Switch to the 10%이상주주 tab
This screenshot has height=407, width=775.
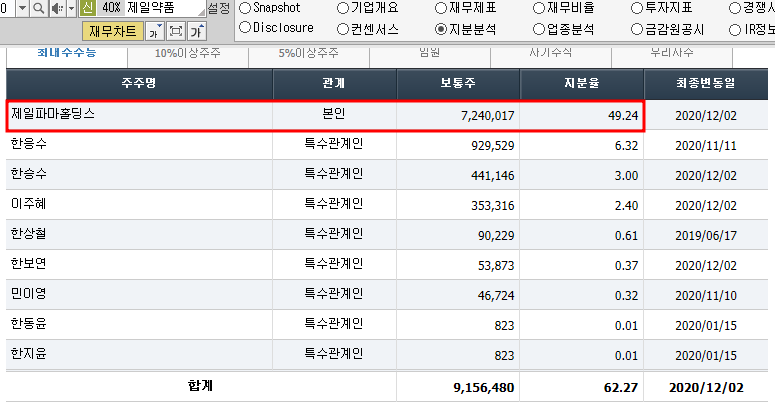[188, 53]
